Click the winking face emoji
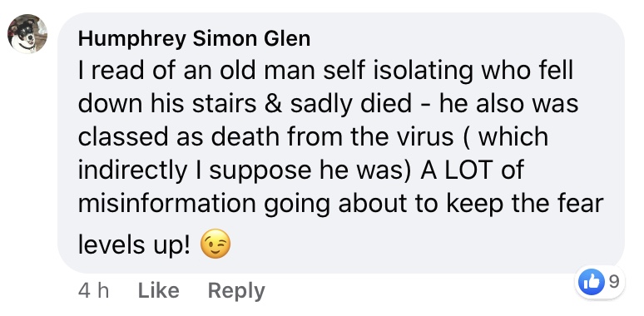 tap(215, 245)
